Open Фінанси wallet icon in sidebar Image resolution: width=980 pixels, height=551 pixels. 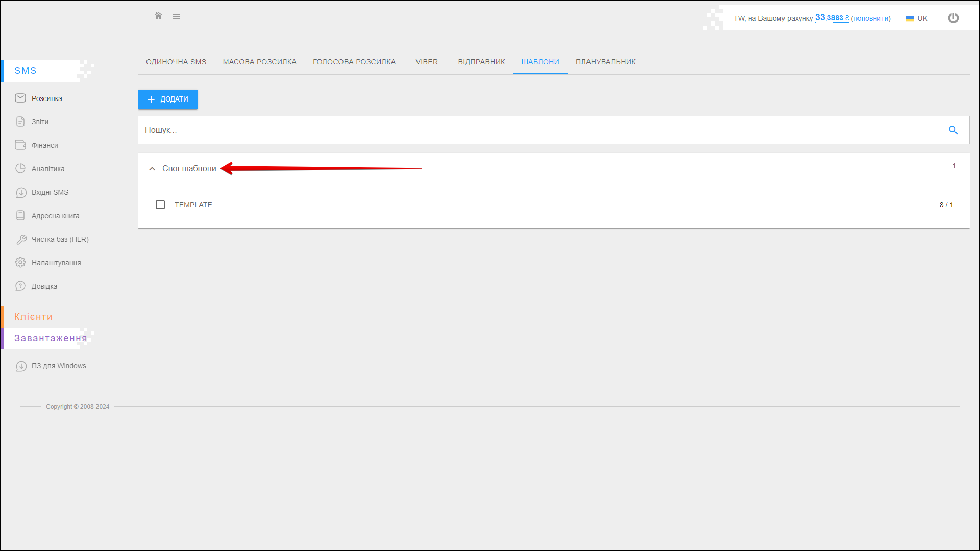pyautogui.click(x=20, y=145)
